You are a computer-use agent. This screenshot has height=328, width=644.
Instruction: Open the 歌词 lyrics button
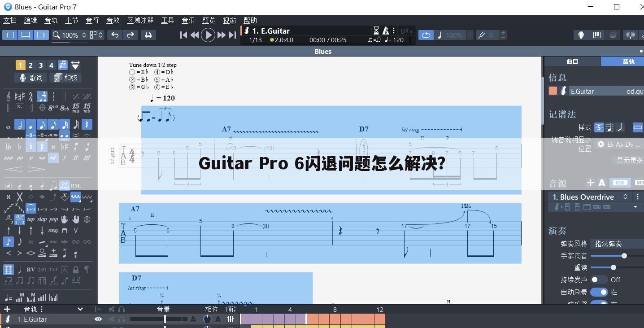pyautogui.click(x=30, y=78)
